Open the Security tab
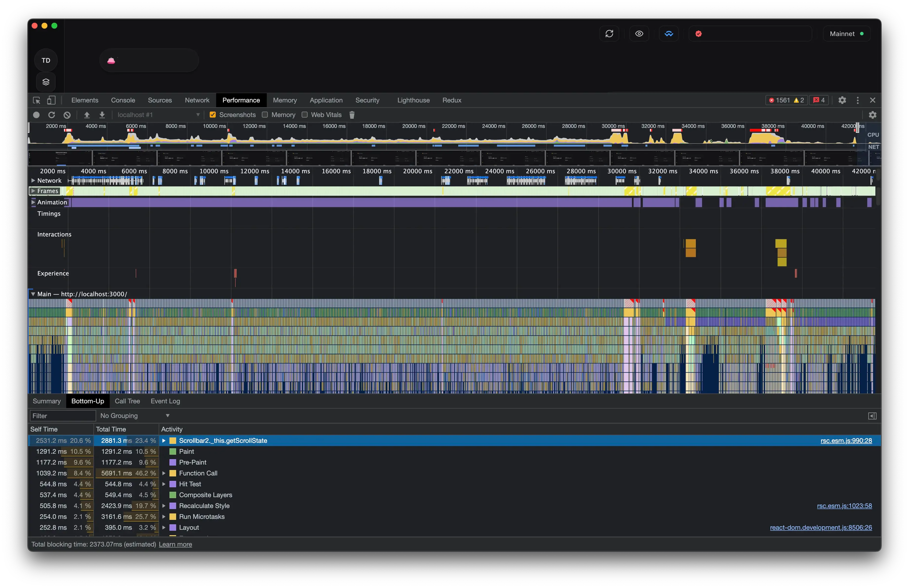 pos(367,100)
